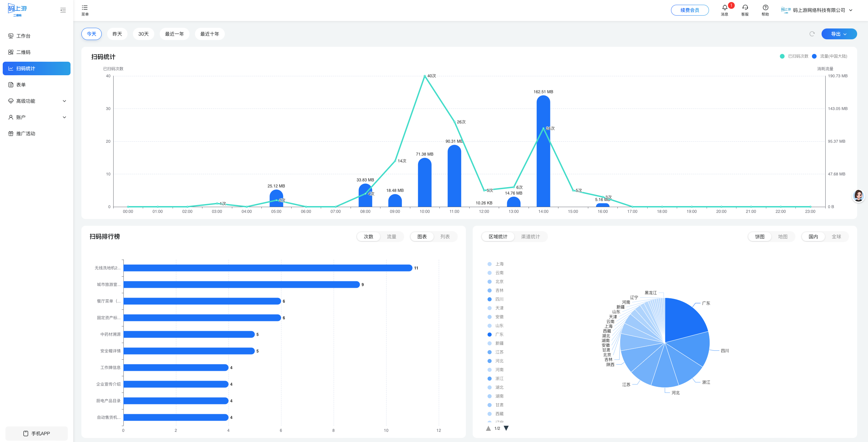Click the 162.51 MB bar at 14:00
This screenshot has height=442, width=868.
click(543, 151)
